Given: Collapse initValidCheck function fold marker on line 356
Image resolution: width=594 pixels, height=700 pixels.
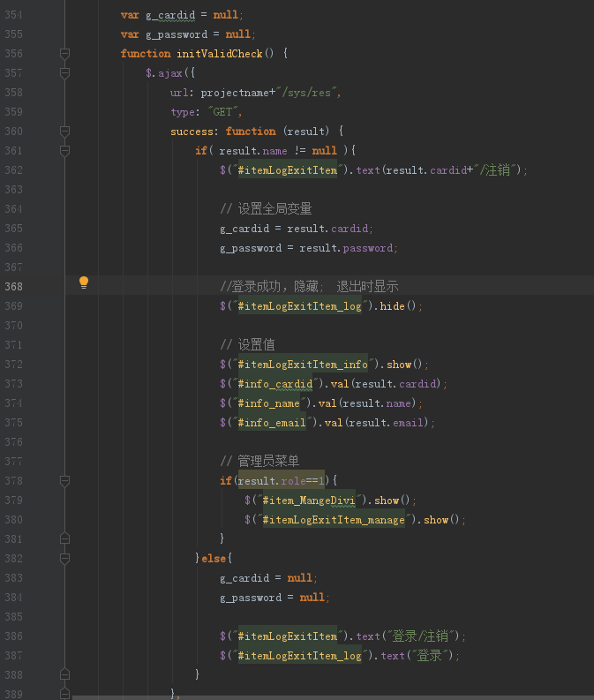Looking at the screenshot, I should pyautogui.click(x=64, y=54).
